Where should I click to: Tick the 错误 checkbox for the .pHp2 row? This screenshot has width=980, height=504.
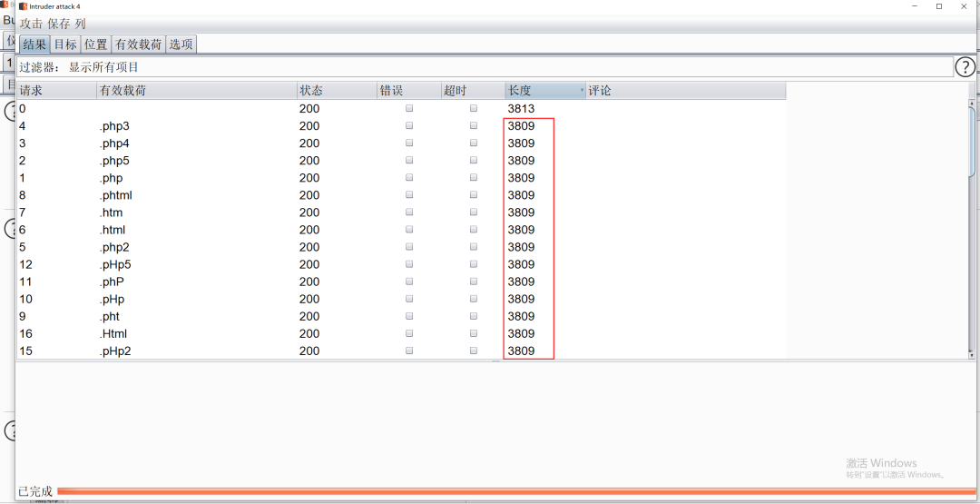409,351
